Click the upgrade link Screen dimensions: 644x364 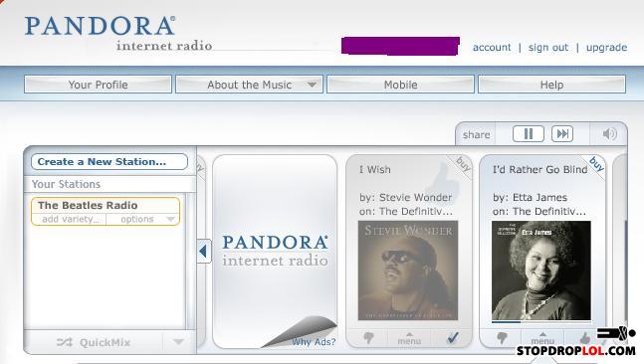606,47
